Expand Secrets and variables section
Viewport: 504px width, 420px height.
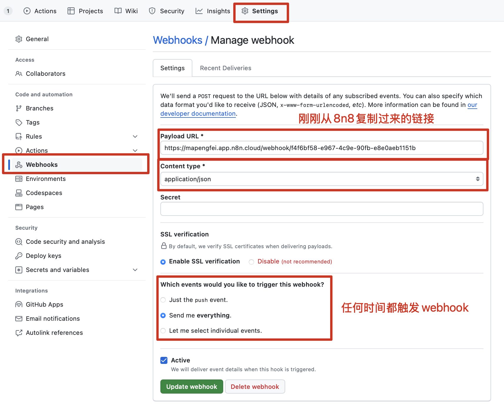pyautogui.click(x=135, y=270)
